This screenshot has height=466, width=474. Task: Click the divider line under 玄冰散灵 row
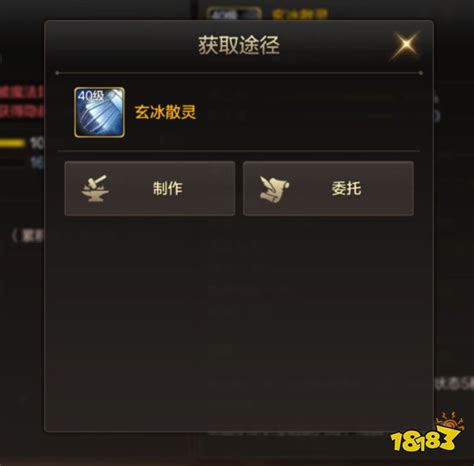pos(239,151)
